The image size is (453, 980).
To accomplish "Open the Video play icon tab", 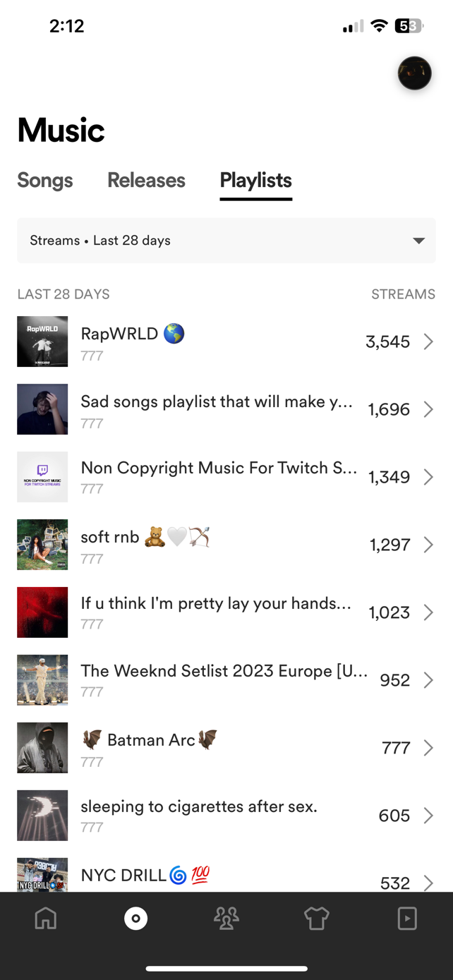I will (x=407, y=918).
